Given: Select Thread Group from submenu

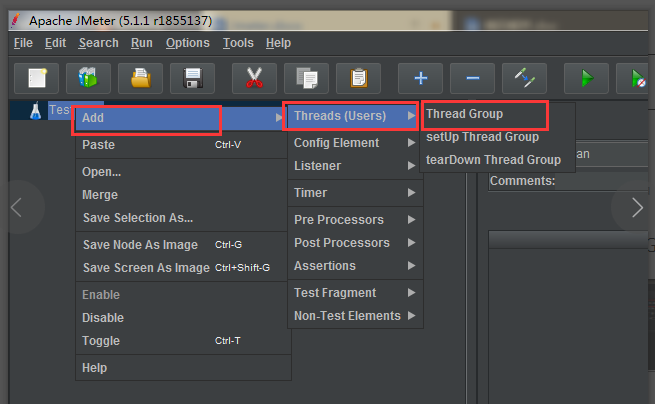Looking at the screenshot, I should pos(497,114).
